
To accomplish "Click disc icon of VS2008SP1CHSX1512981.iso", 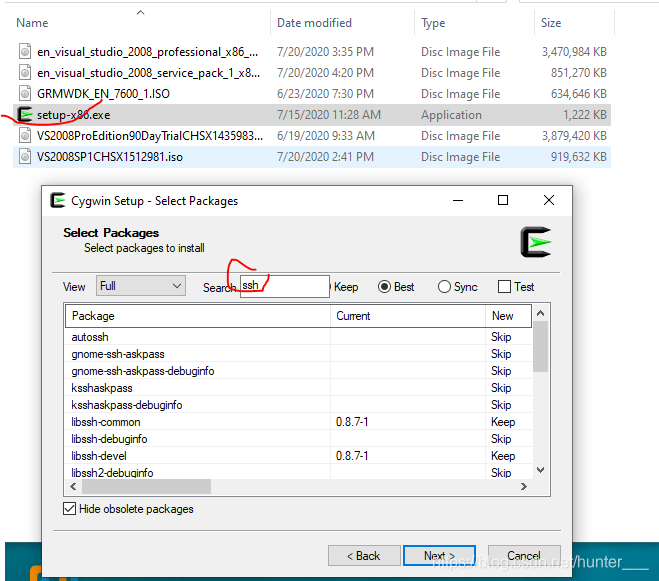I will [x=25, y=156].
